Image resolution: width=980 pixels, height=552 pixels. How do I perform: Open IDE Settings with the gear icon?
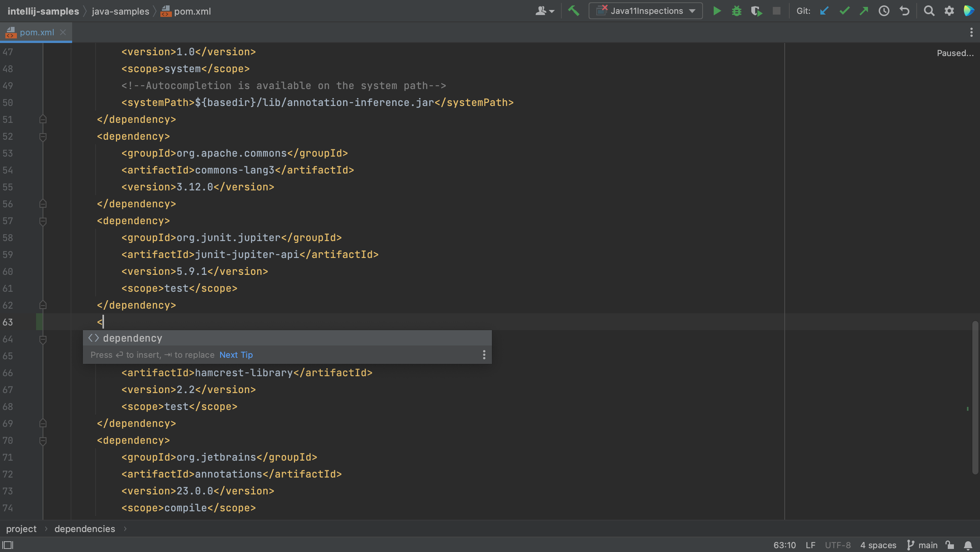coord(949,11)
